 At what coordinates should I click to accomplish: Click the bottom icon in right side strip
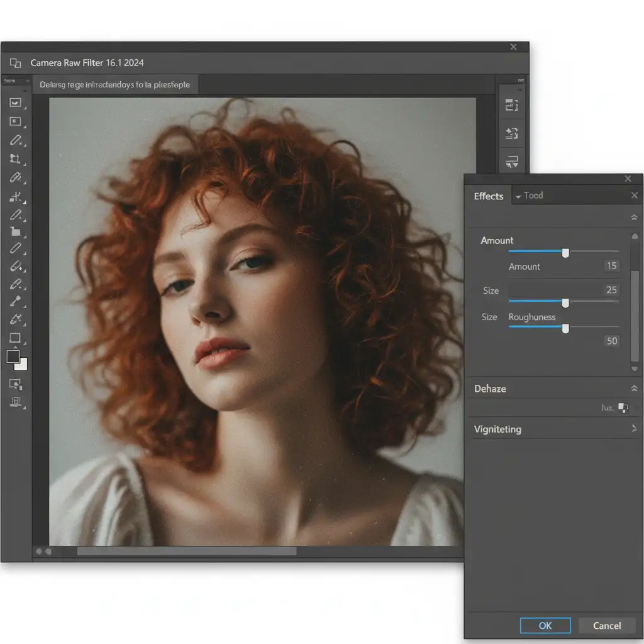tap(511, 161)
